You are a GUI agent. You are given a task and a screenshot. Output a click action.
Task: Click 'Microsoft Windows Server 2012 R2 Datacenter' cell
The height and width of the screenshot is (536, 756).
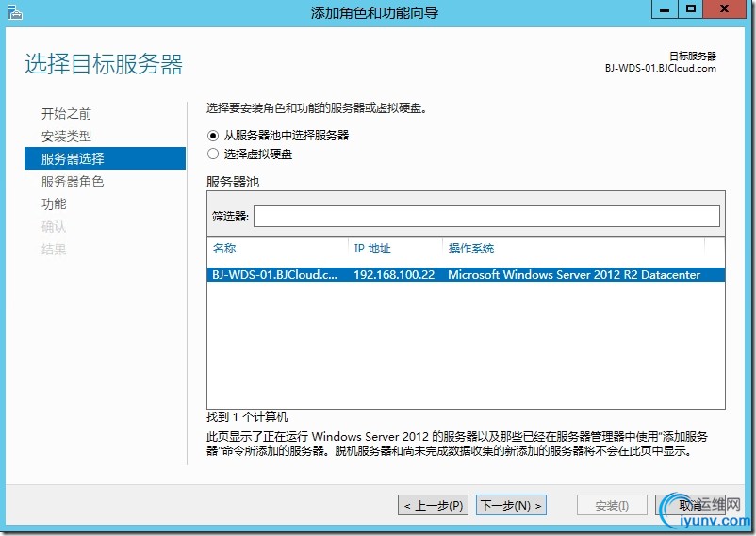(x=574, y=275)
